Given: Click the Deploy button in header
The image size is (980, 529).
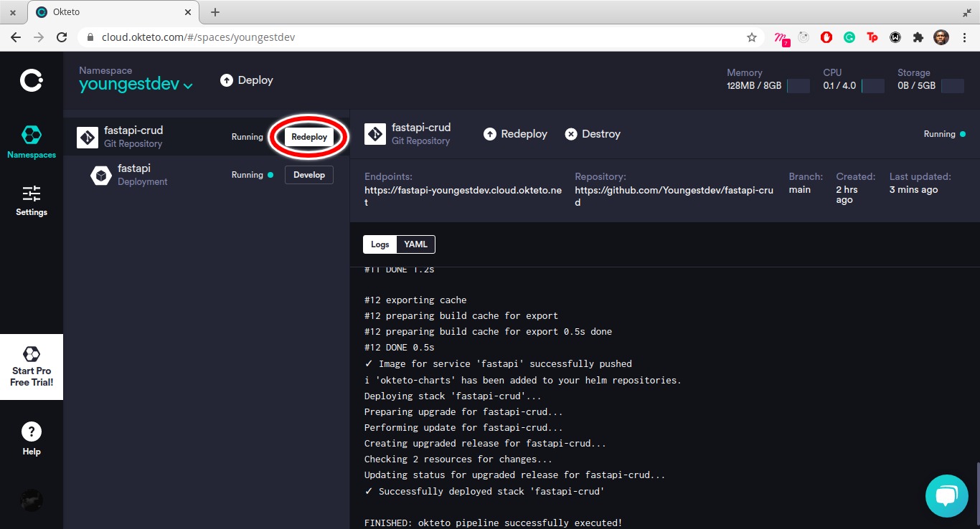Looking at the screenshot, I should (x=247, y=80).
